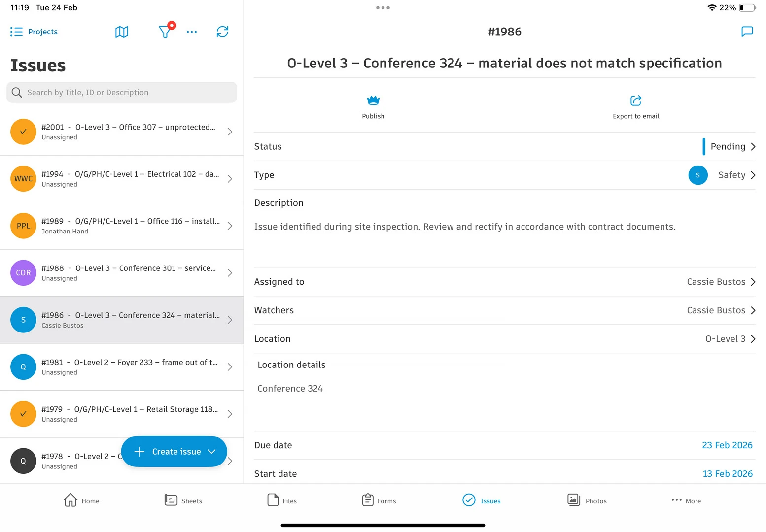Tap the dark Q avatar for issue #1978
The width and height of the screenshot is (766, 532).
tap(23, 461)
